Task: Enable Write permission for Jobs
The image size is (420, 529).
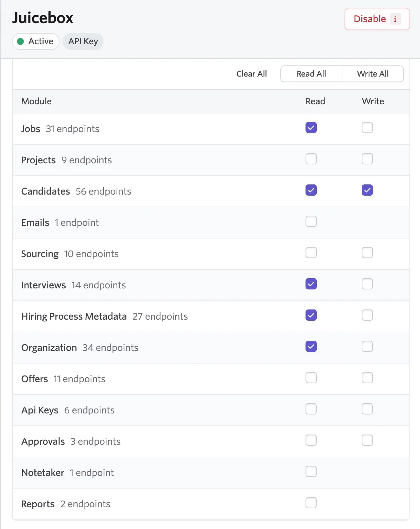Action: point(367,128)
